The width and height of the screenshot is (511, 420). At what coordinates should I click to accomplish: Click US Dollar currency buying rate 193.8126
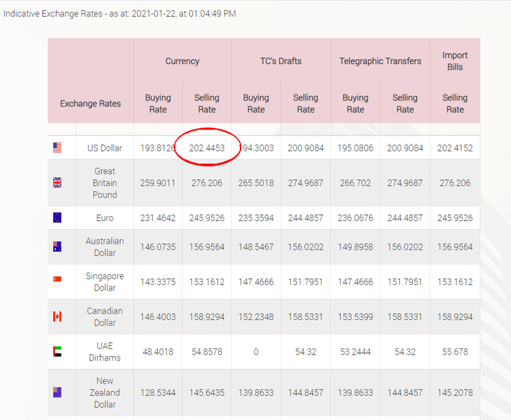point(158,148)
